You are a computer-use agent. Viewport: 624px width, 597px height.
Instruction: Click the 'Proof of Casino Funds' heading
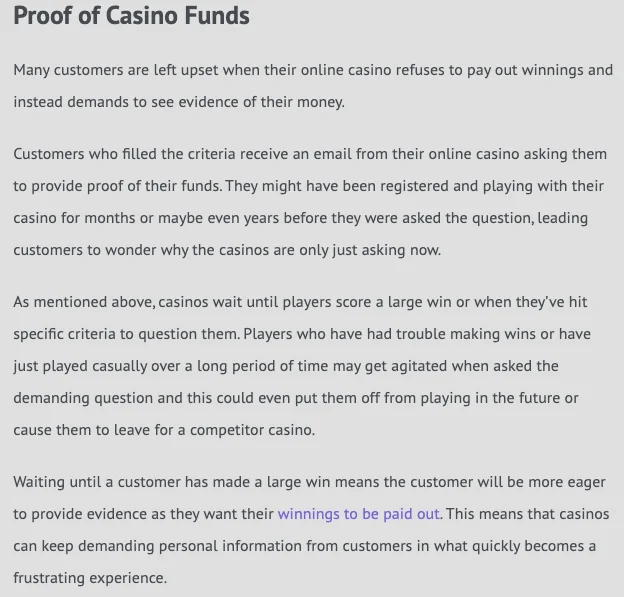click(131, 16)
